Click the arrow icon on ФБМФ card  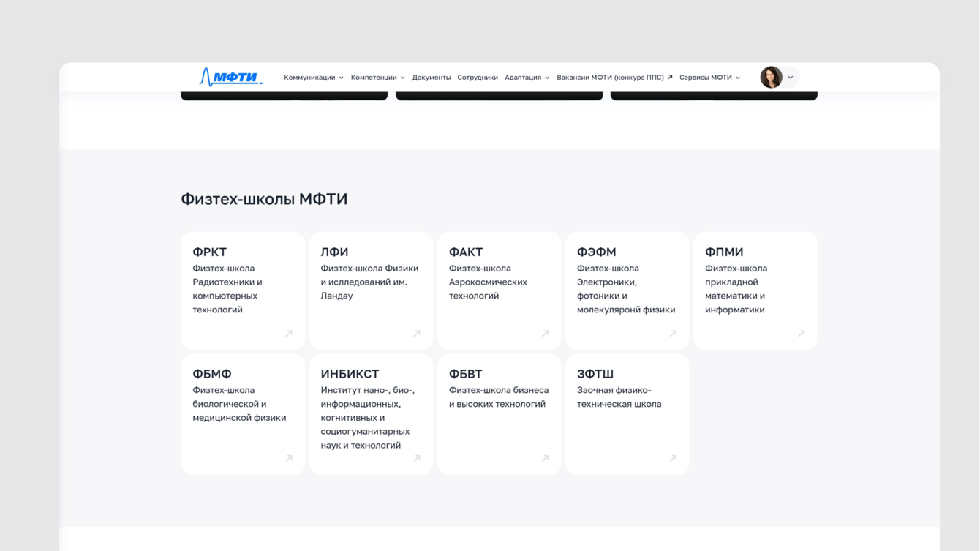point(289,459)
